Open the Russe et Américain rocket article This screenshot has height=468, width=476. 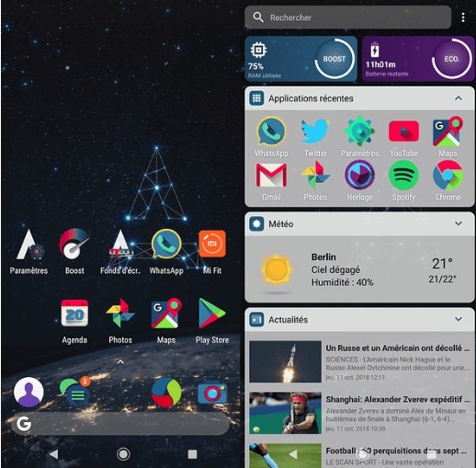pos(359,361)
